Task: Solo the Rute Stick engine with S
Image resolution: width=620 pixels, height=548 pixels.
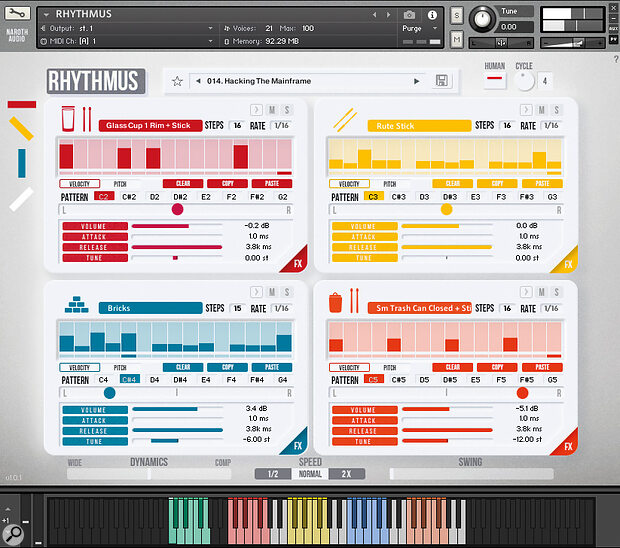Action: [556, 110]
